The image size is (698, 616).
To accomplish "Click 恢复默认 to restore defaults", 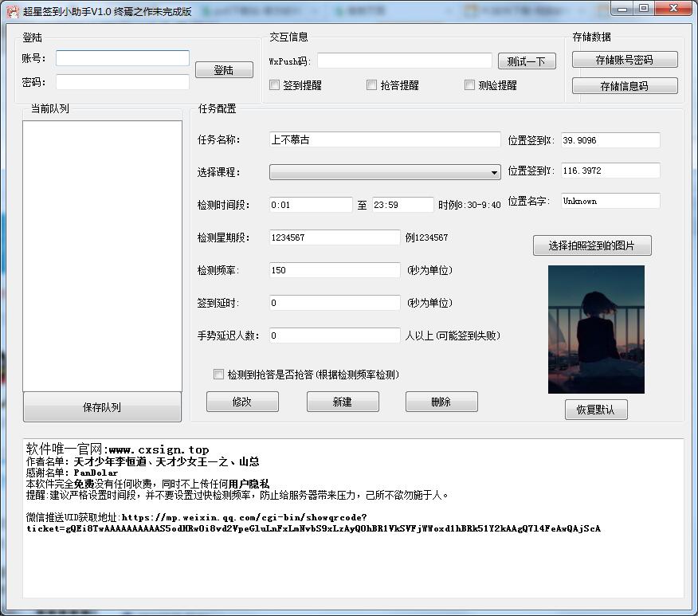I will [596, 409].
